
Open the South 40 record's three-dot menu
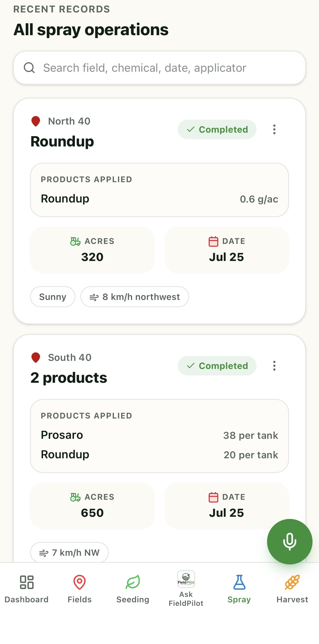pyautogui.click(x=274, y=366)
